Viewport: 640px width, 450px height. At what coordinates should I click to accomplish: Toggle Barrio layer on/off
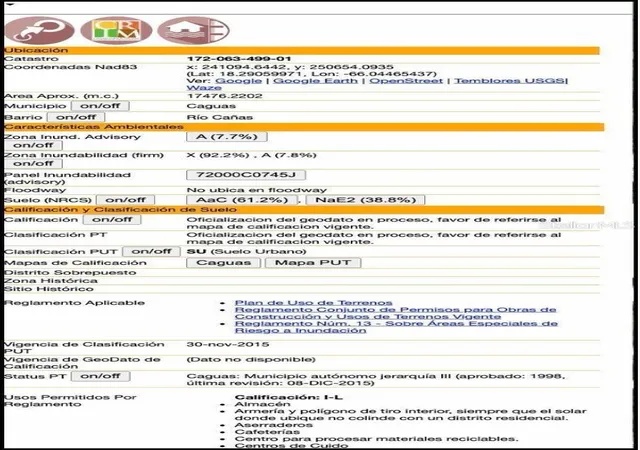click(76, 117)
